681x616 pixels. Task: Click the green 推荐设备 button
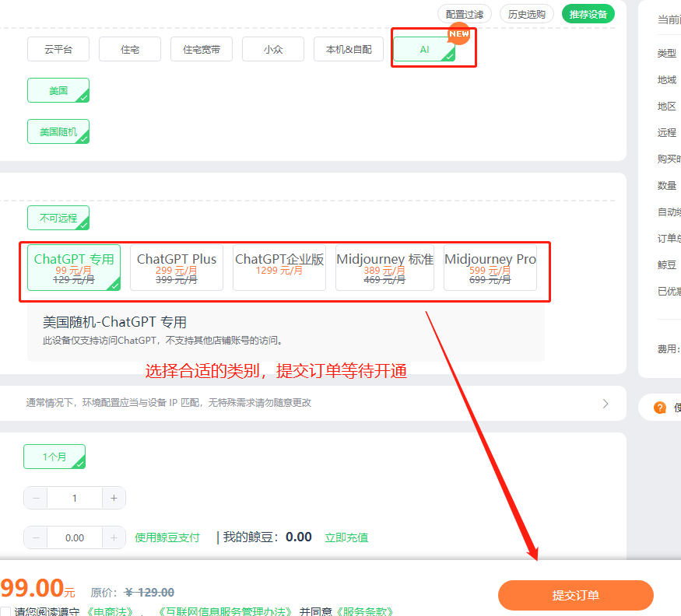tap(588, 14)
